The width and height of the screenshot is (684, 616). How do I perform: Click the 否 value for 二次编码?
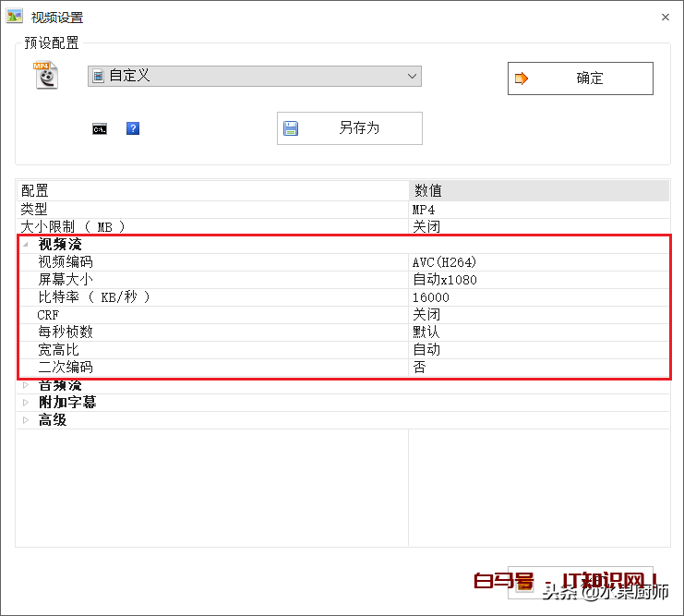coord(419,368)
